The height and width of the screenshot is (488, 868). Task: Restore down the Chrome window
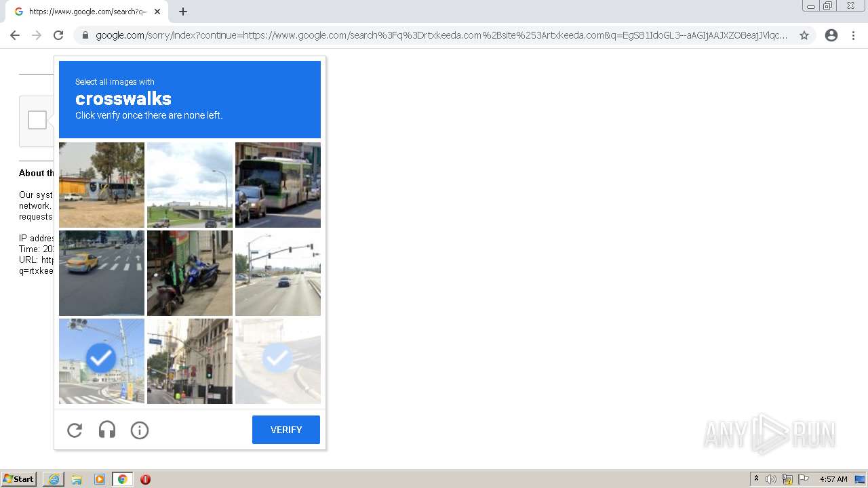pos(828,5)
